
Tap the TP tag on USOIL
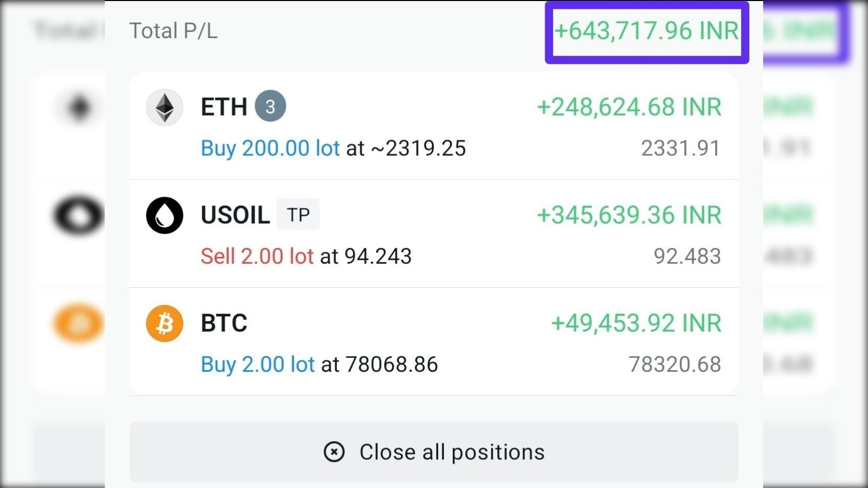click(298, 214)
